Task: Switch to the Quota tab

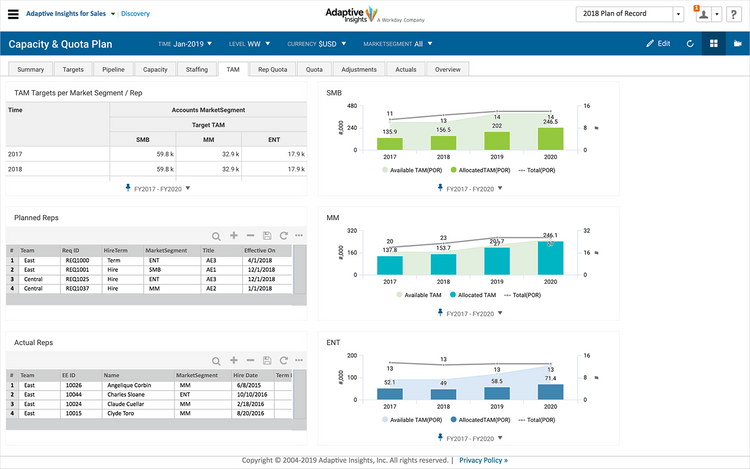Action: [314, 69]
